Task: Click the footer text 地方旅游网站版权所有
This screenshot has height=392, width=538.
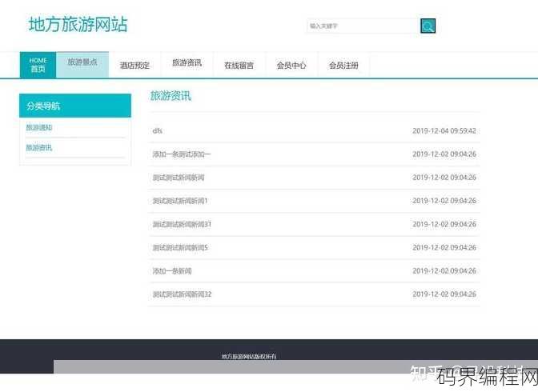Action: [249, 356]
